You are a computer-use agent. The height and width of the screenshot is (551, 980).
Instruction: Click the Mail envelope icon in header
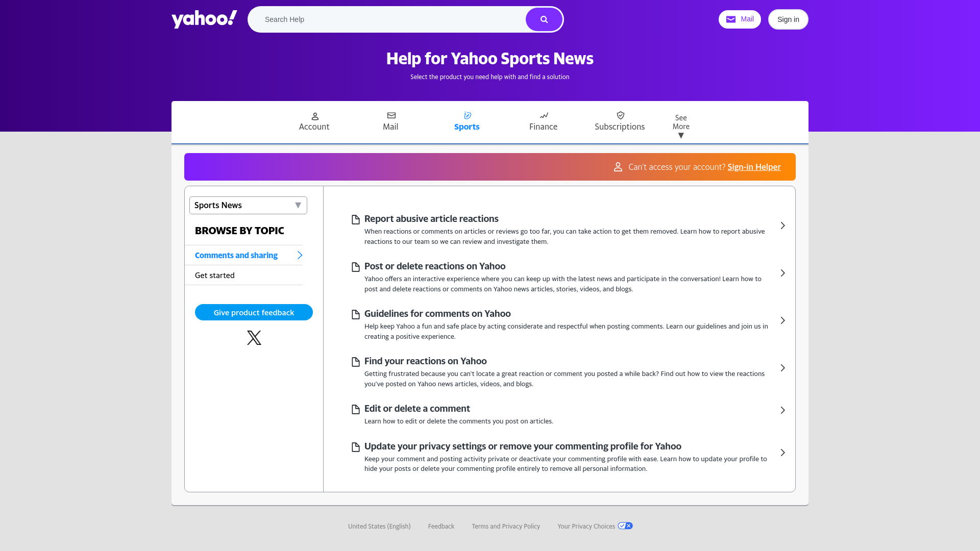pos(731,19)
